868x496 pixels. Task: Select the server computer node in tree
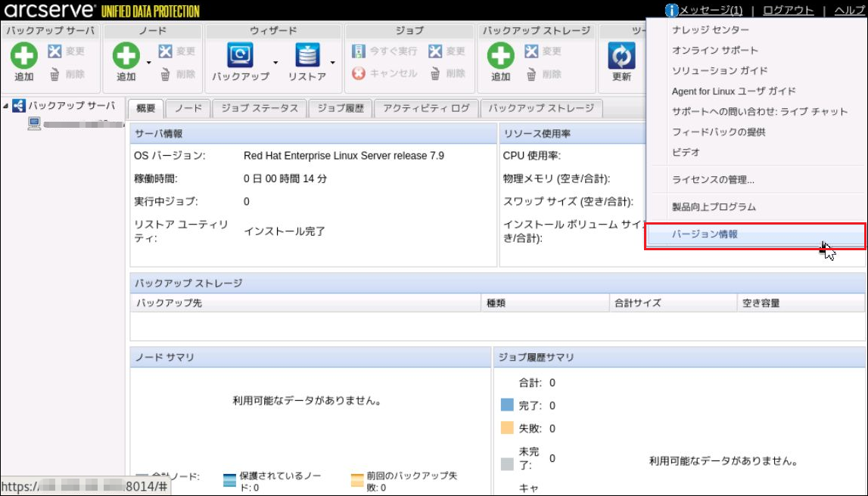34,123
